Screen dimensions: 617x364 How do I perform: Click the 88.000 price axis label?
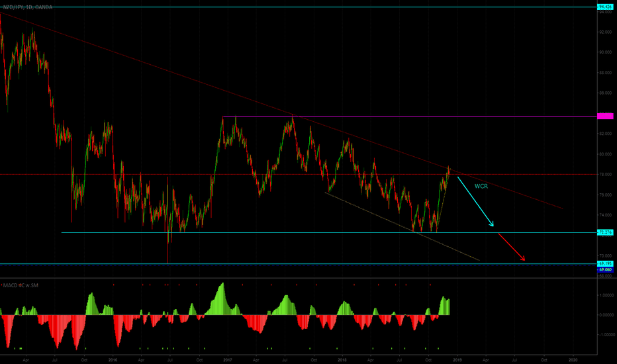[x=605, y=73]
